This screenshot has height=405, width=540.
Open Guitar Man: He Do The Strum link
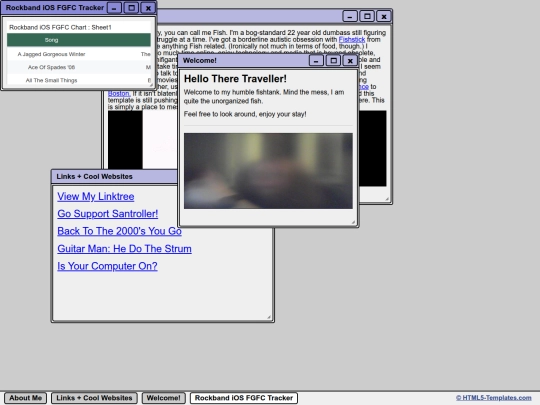[124, 248]
